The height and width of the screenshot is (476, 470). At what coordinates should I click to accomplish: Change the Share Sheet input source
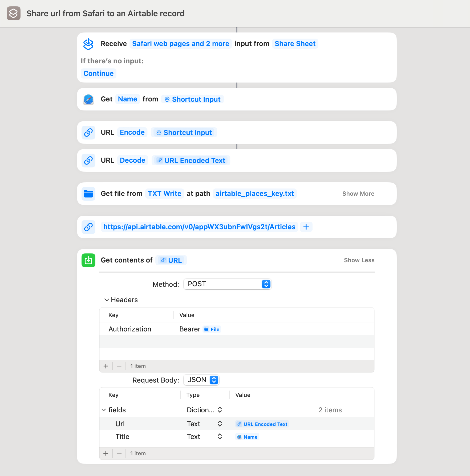coord(295,44)
